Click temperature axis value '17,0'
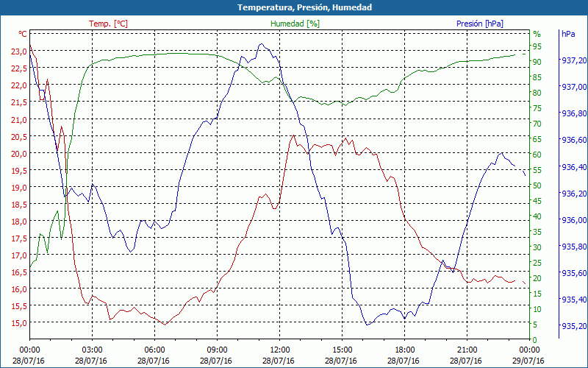Viewport: 588px width, 368px height. point(19,255)
